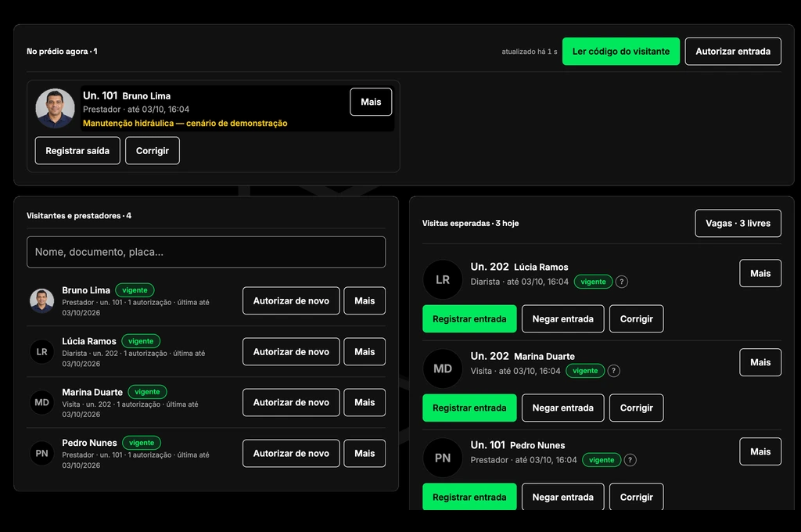Select Bruno Lima avatar in visitors list
The image size is (801, 532).
point(42,300)
